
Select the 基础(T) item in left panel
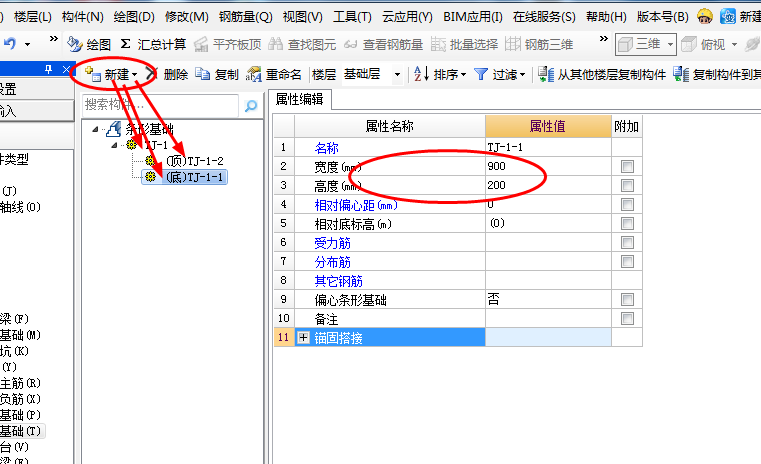coord(20,431)
